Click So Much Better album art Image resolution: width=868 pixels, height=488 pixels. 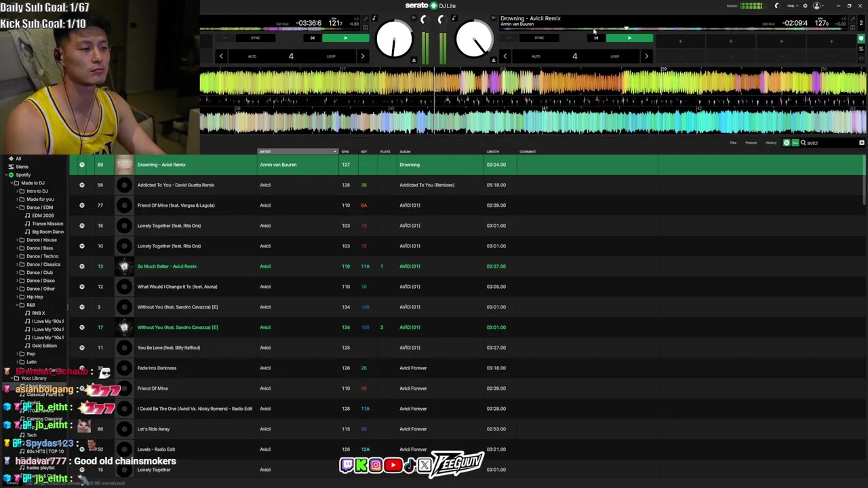(124, 266)
